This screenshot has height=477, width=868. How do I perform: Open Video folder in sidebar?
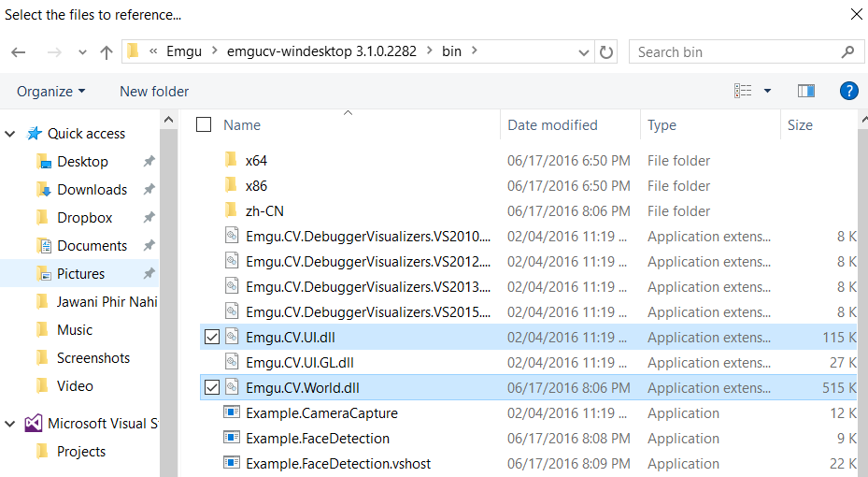click(x=75, y=386)
